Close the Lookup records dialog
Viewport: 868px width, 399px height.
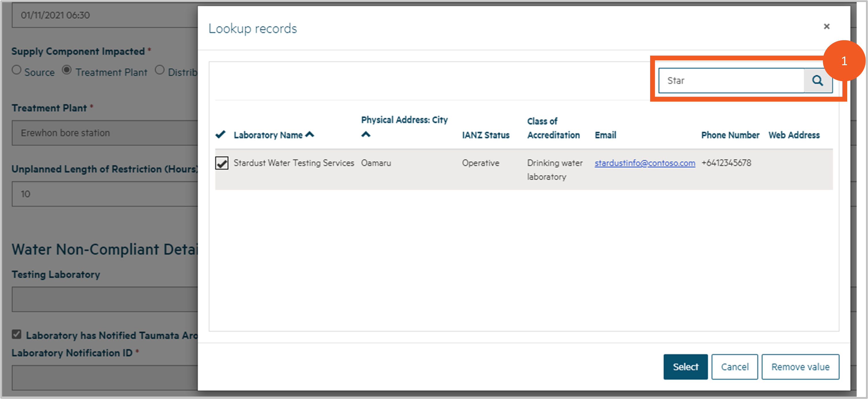pos(826,26)
